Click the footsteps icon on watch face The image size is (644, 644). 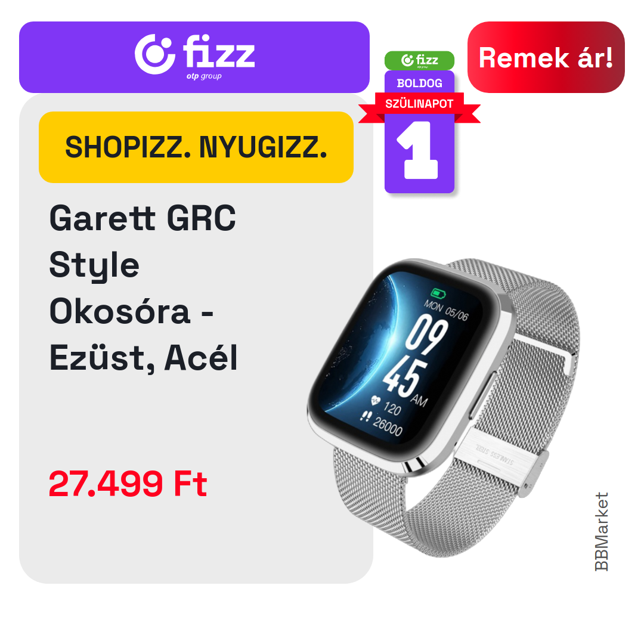coord(365,416)
